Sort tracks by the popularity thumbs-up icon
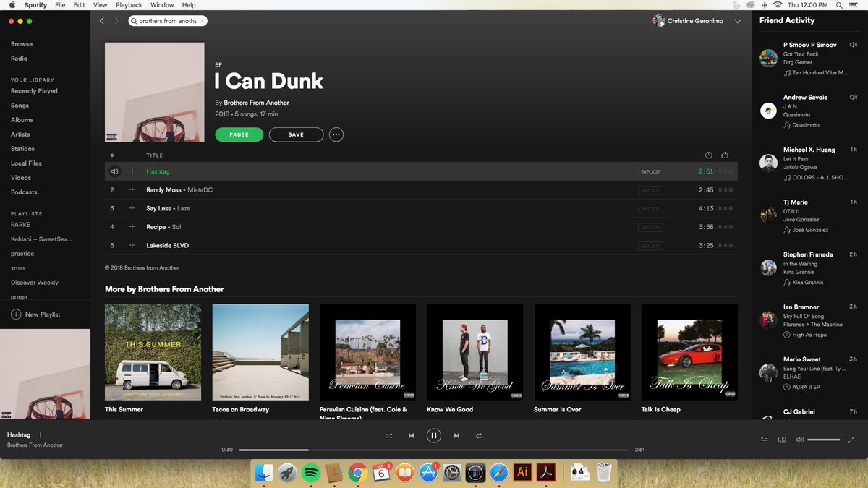This screenshot has height=488, width=868. coord(725,155)
